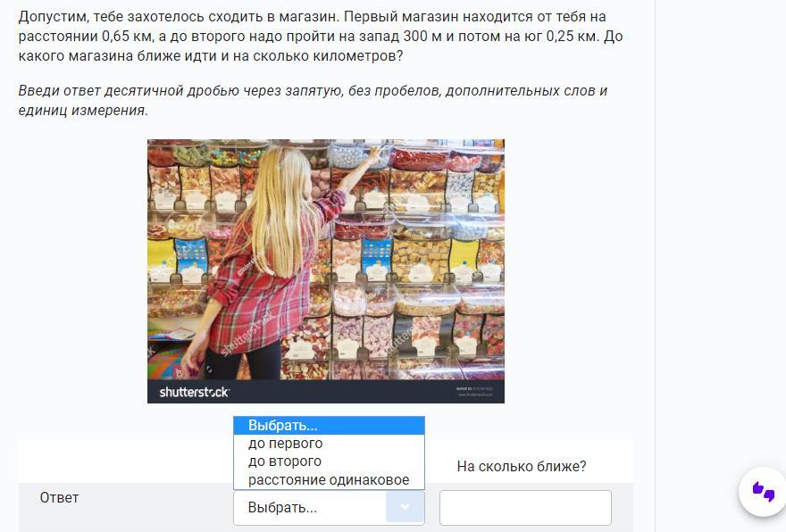The image size is (786, 532).
Task: Click the image ID text in photo footer
Action: coord(474,388)
